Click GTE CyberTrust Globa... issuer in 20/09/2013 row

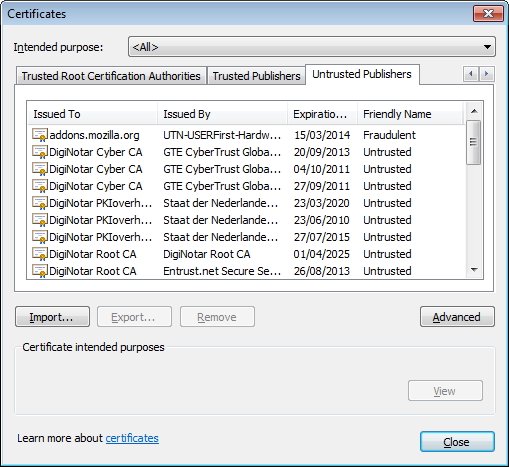tap(222, 152)
